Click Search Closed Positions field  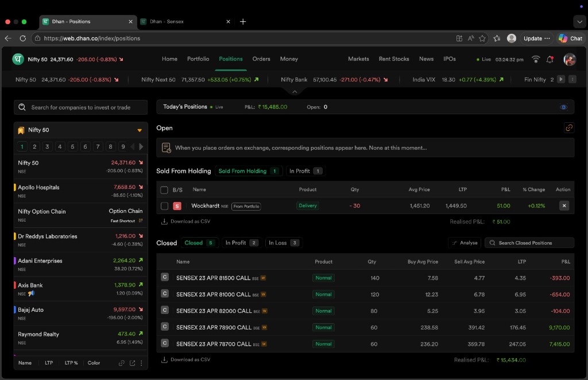(529, 243)
